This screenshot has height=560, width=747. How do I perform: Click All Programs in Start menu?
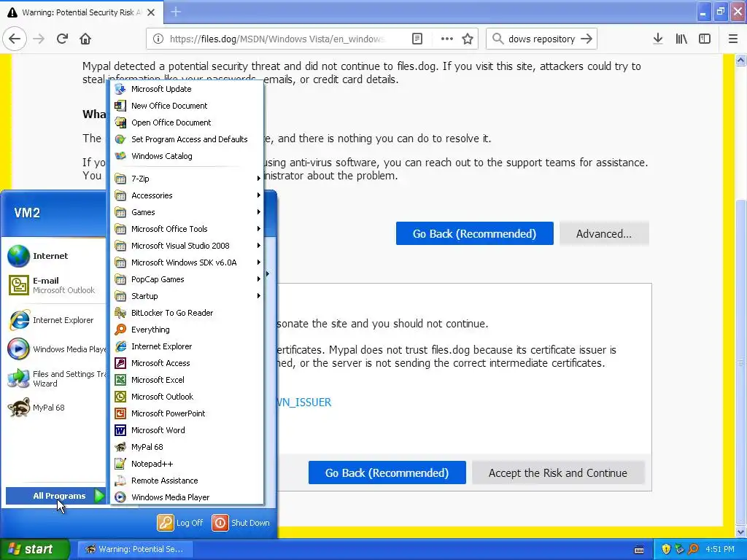click(55, 496)
